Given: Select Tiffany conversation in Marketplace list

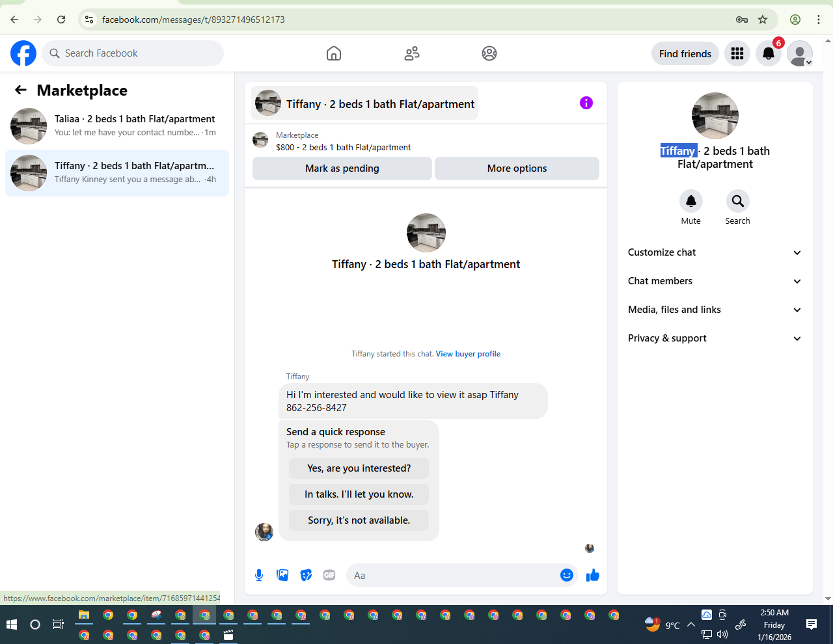Looking at the screenshot, I should coord(117,173).
